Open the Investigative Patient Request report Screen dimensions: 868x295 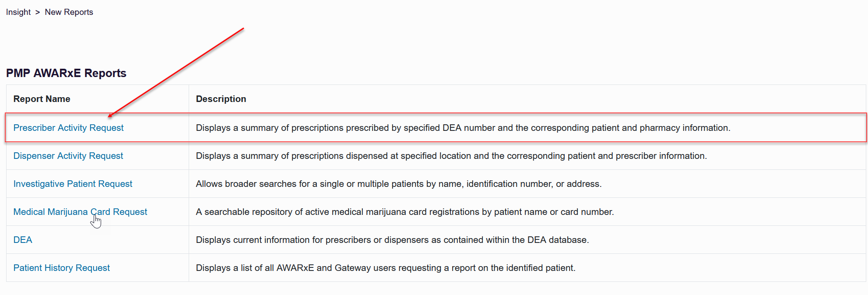(73, 184)
